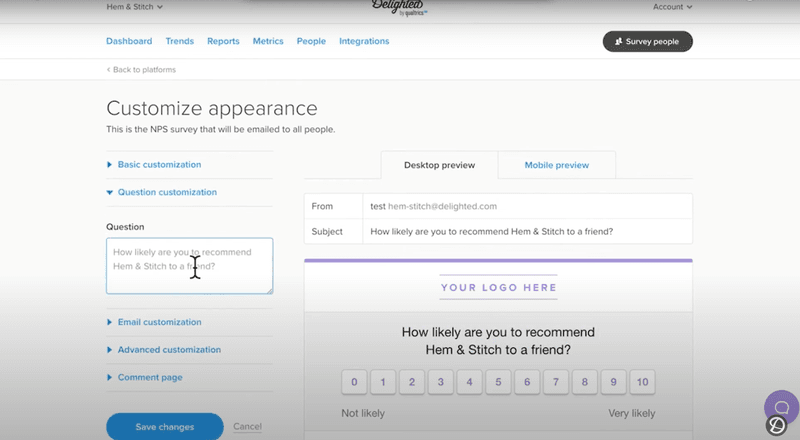Expand Comment page section
Image resolution: width=800 pixels, height=440 pixels.
[144, 377]
